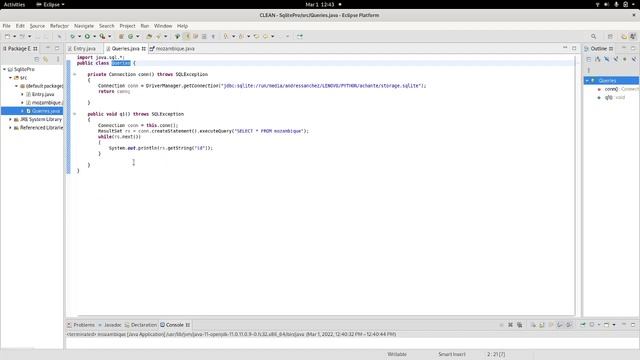Viewport: 640px width, 360px height.
Task: Select Entry.java in Package Explorer
Action: click(x=43, y=94)
